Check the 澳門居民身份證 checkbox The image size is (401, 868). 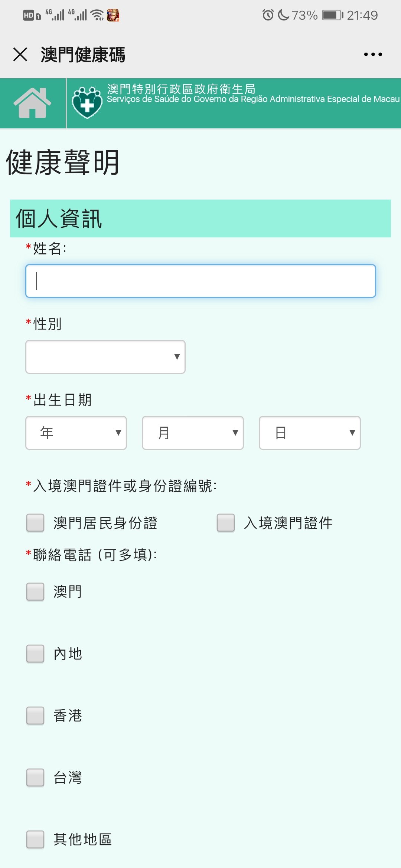click(x=35, y=523)
